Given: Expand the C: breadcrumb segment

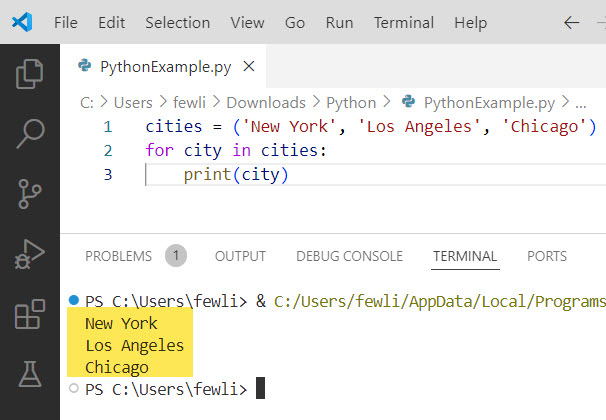Looking at the screenshot, I should coord(87,103).
